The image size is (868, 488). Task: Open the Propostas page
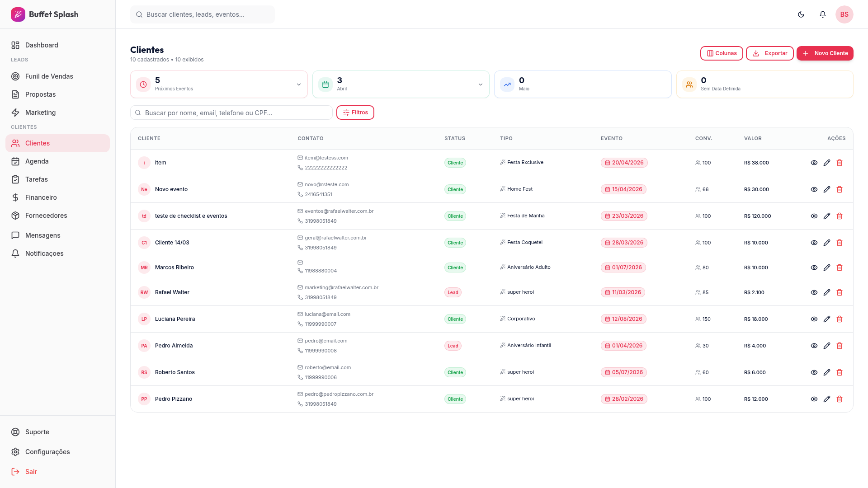coord(57,94)
